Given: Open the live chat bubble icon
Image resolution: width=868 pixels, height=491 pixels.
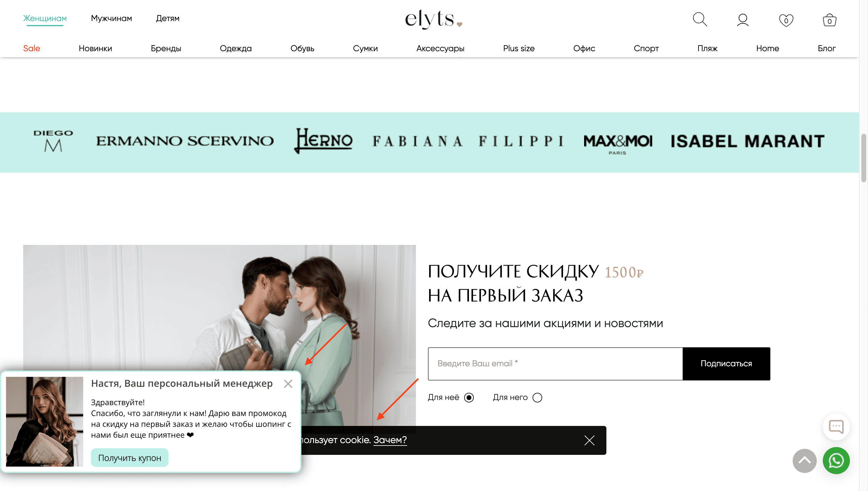Looking at the screenshot, I should point(836,427).
